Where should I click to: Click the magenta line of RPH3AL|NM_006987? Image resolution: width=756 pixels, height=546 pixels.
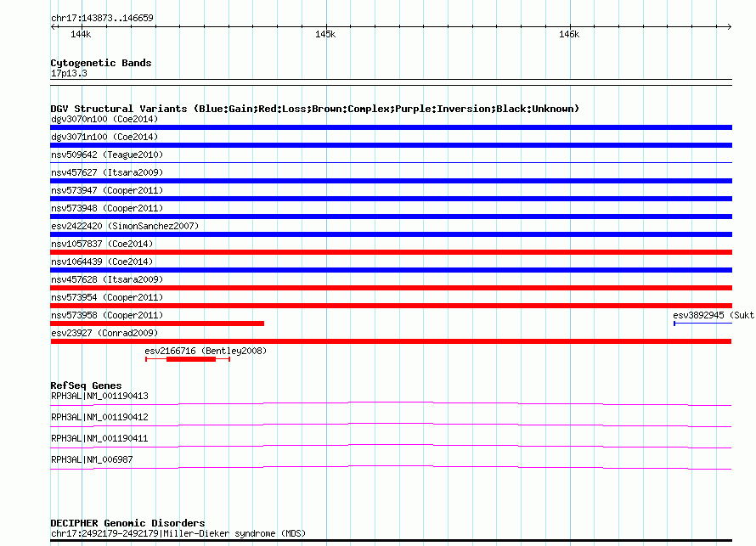tap(391, 467)
